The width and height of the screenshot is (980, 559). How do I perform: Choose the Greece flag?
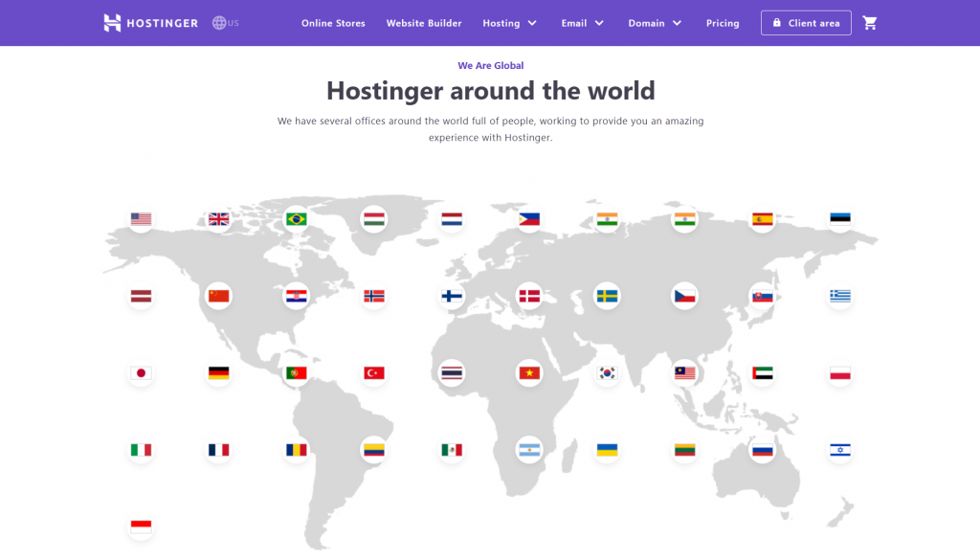[x=840, y=296]
